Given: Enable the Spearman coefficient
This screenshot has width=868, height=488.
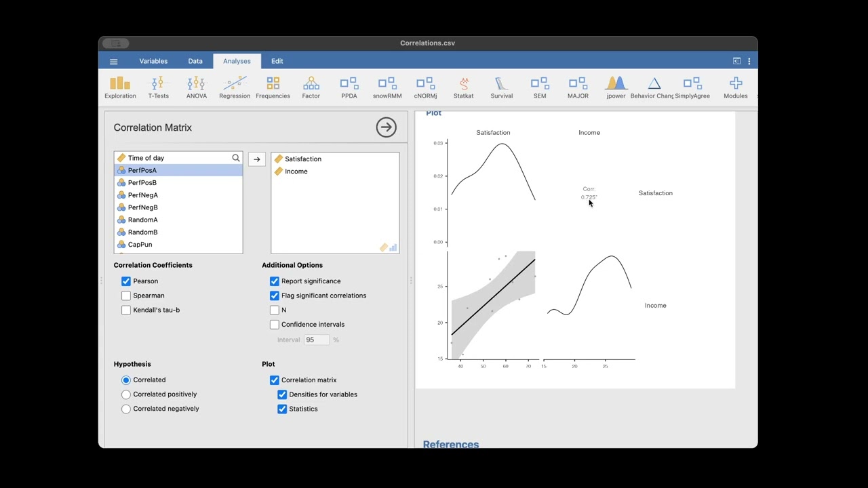Looking at the screenshot, I should [126, 296].
